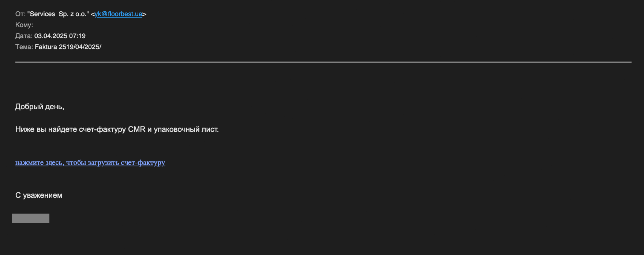The height and width of the screenshot is (255, 644).
Task: Click the subject number 2519/04/2025/
Action: click(x=80, y=47)
